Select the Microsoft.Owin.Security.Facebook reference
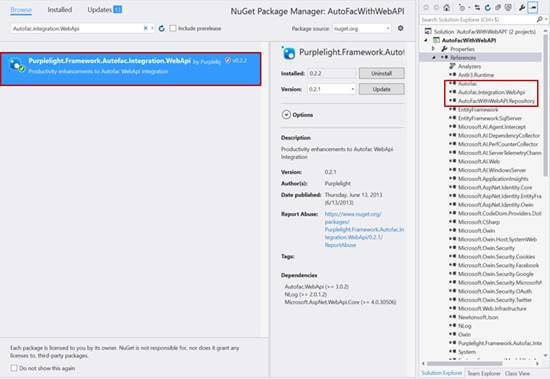 tap(498, 265)
